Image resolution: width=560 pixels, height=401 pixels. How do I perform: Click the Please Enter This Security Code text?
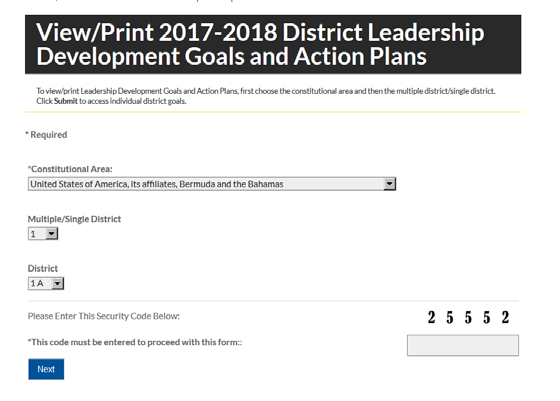[x=104, y=316]
